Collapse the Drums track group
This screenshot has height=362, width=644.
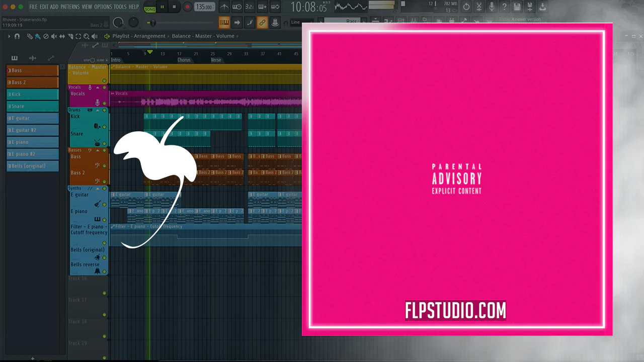tap(98, 110)
